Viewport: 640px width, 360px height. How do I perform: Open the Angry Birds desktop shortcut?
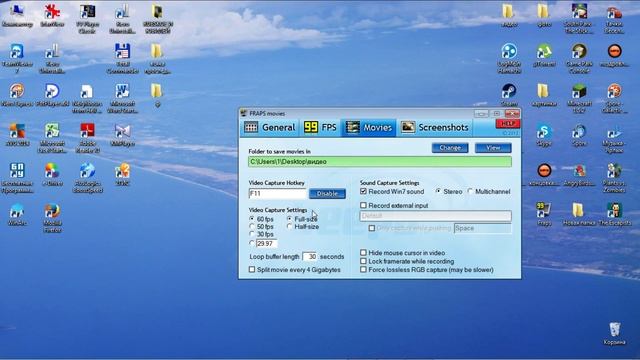[579, 174]
